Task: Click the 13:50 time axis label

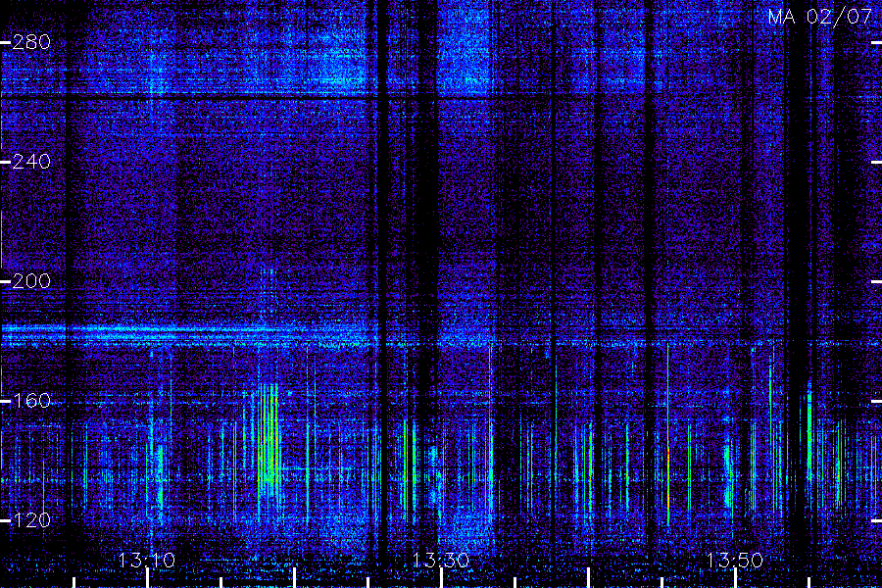Action: tap(735, 561)
